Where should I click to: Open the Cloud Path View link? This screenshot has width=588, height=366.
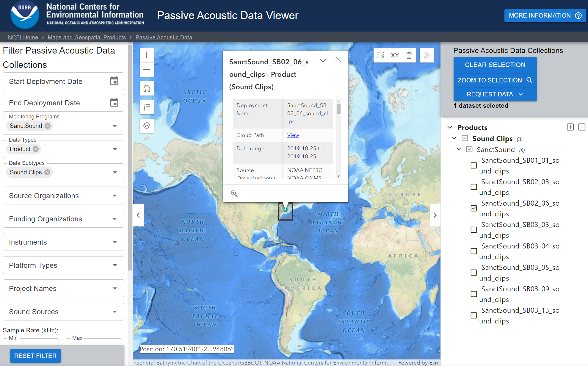293,135
